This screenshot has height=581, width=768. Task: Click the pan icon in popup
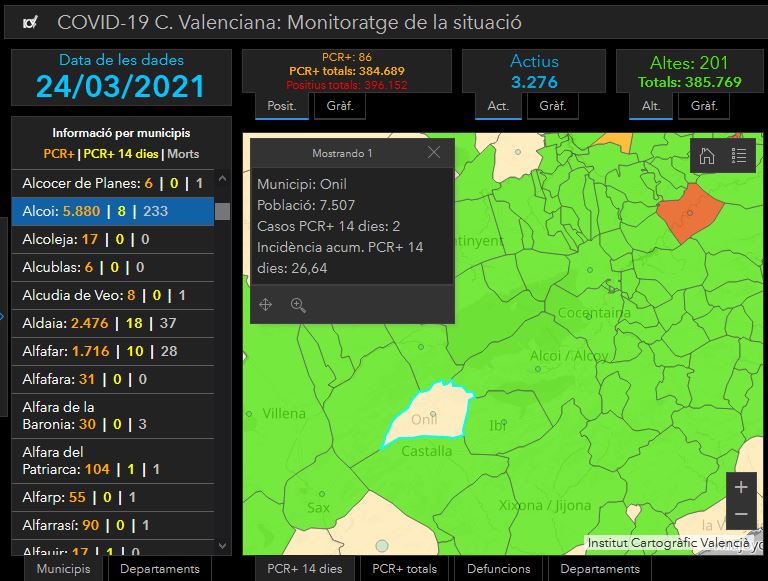pos(266,305)
